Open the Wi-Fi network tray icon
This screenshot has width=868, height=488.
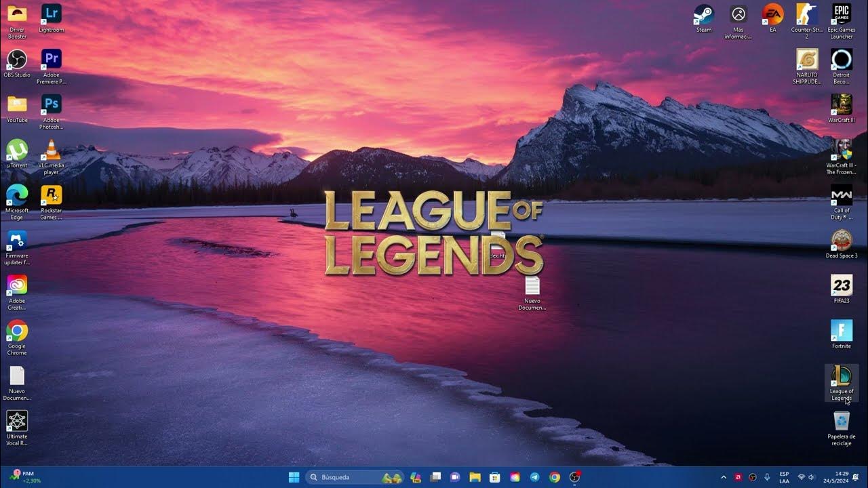coord(802,477)
